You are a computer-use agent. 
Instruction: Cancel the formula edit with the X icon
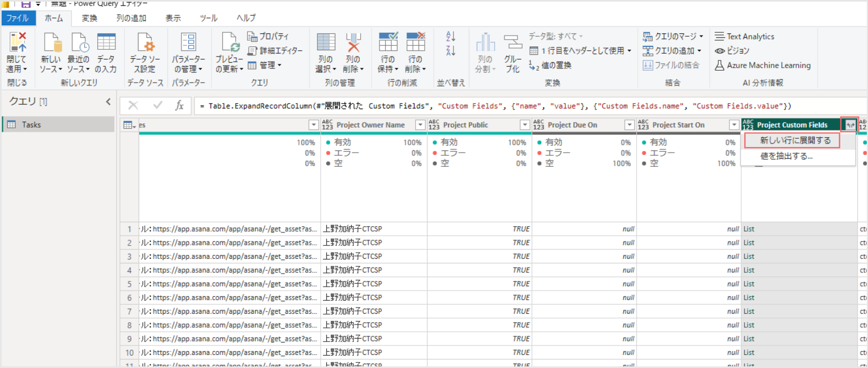133,106
